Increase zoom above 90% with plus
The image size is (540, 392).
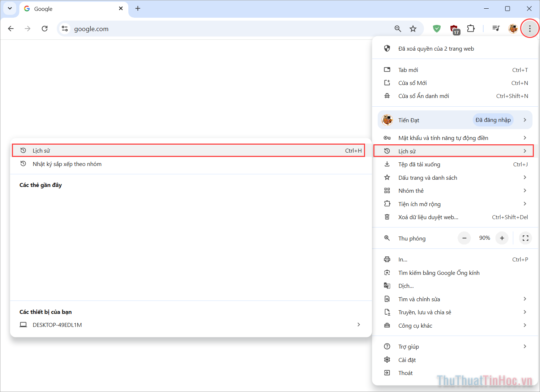[x=502, y=238]
